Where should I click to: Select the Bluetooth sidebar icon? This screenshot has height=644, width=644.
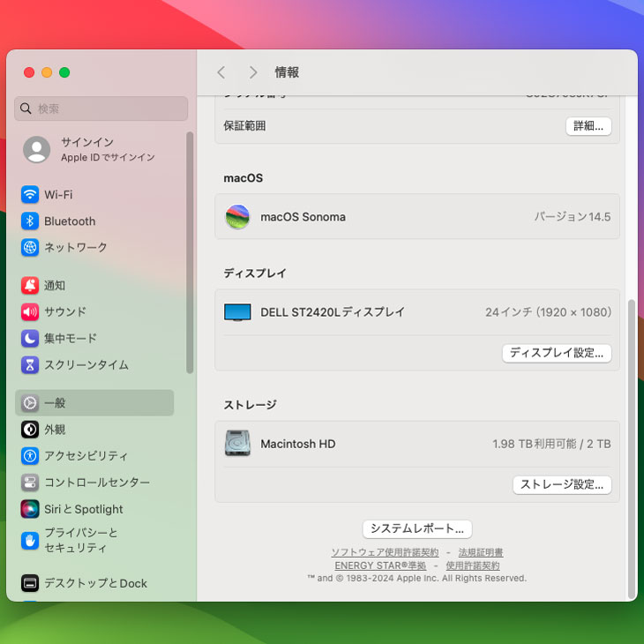pyautogui.click(x=30, y=221)
